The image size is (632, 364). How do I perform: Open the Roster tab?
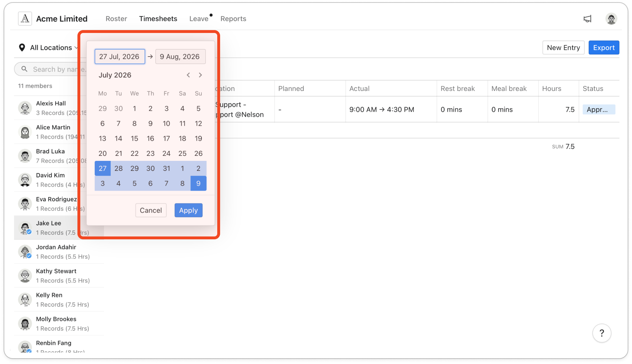116,19
